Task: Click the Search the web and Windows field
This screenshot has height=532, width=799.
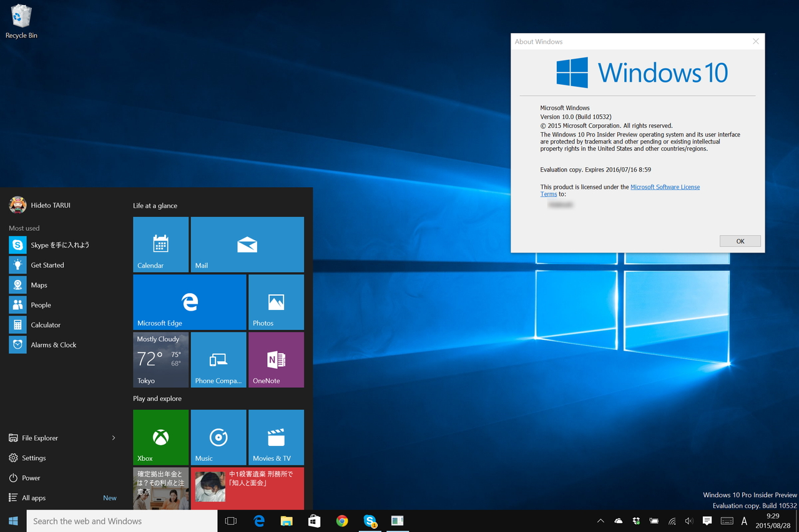Action: 122,521
